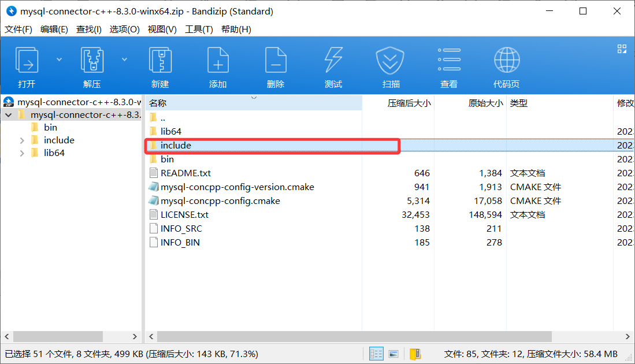Click the New archive (新建) icon
The image size is (635, 364).
tap(160, 60)
